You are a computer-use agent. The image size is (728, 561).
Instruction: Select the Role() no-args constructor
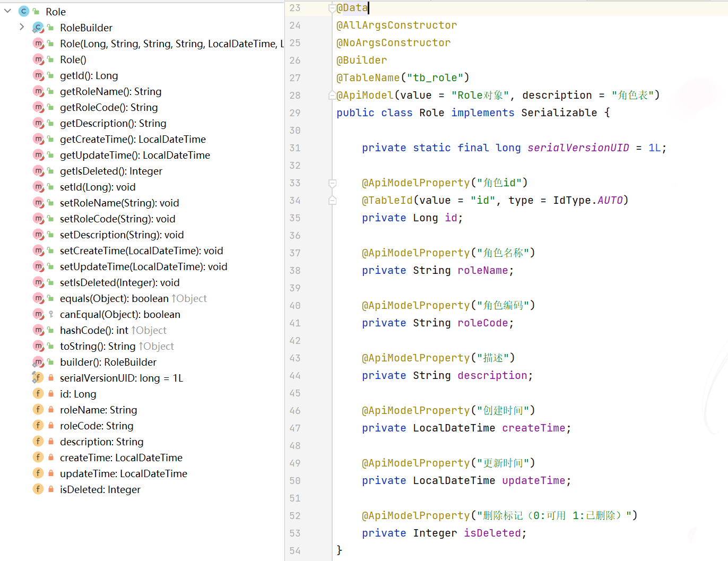pos(73,59)
